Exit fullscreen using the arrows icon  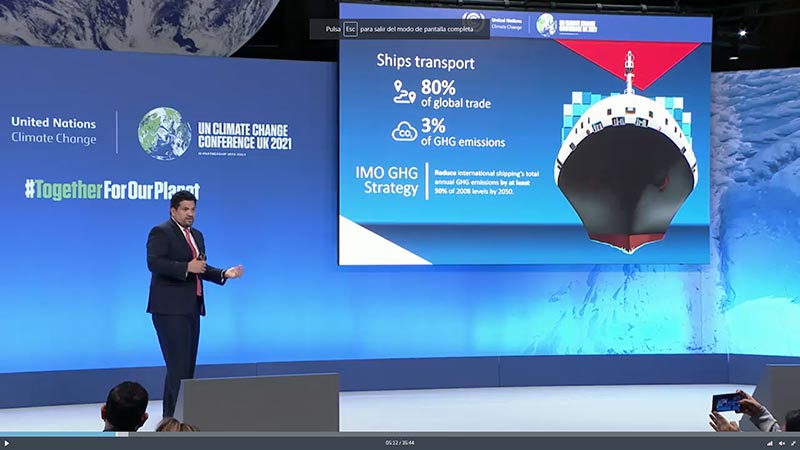point(792,443)
